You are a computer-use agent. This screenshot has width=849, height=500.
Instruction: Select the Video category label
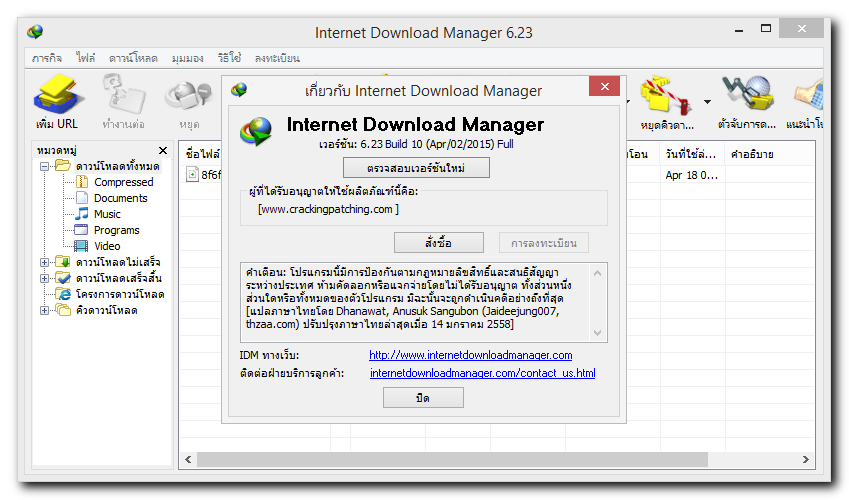107,246
